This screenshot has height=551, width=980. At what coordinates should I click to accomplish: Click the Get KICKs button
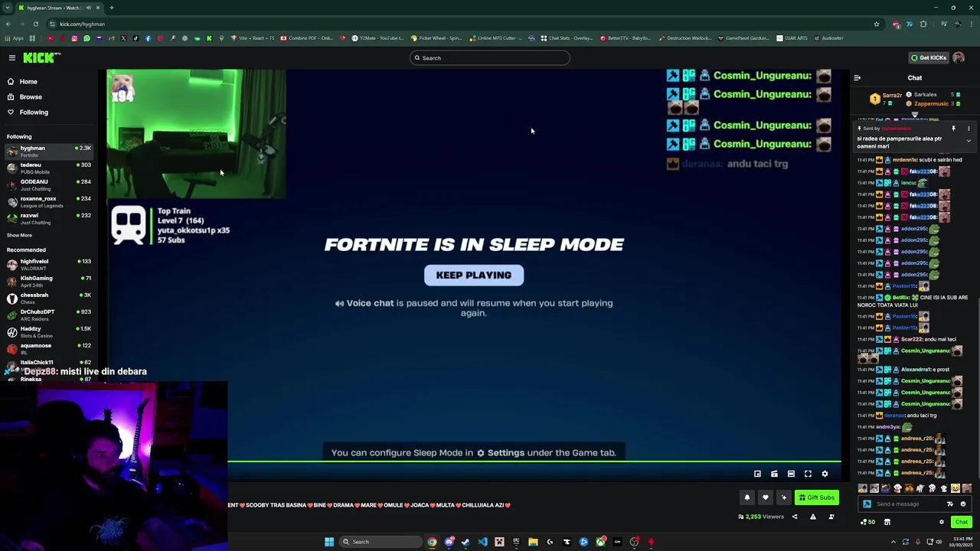[929, 57]
